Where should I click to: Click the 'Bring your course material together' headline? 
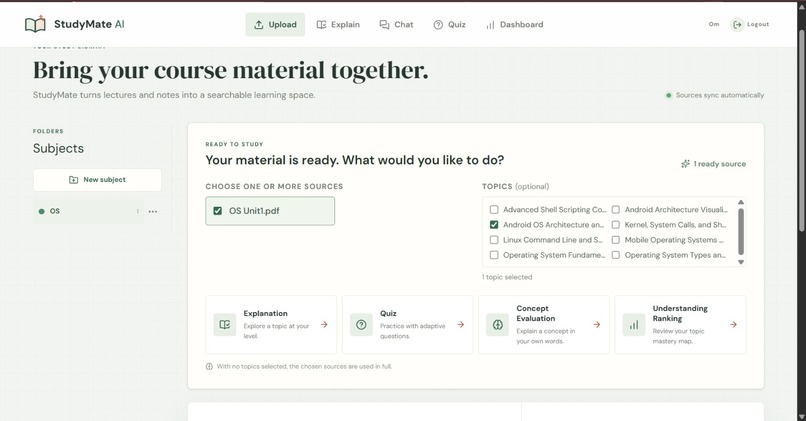(x=230, y=70)
